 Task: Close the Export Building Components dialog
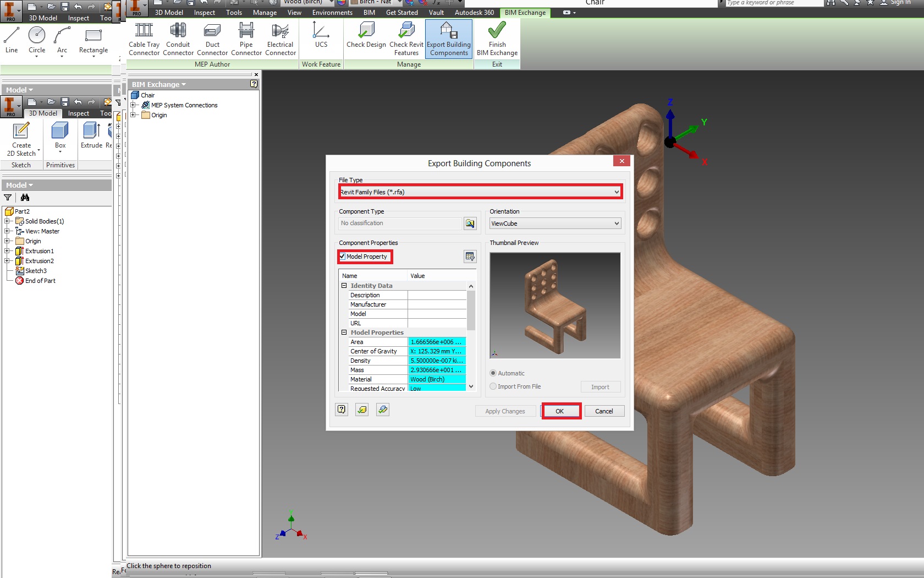621,161
